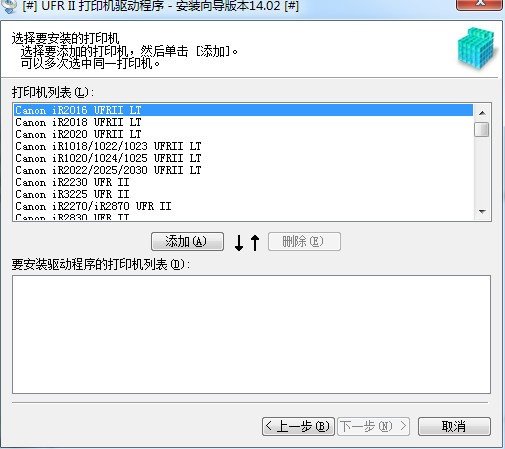This screenshot has width=505, height=449.
Task: Cancel installation with 取消 button
Action: point(454,426)
